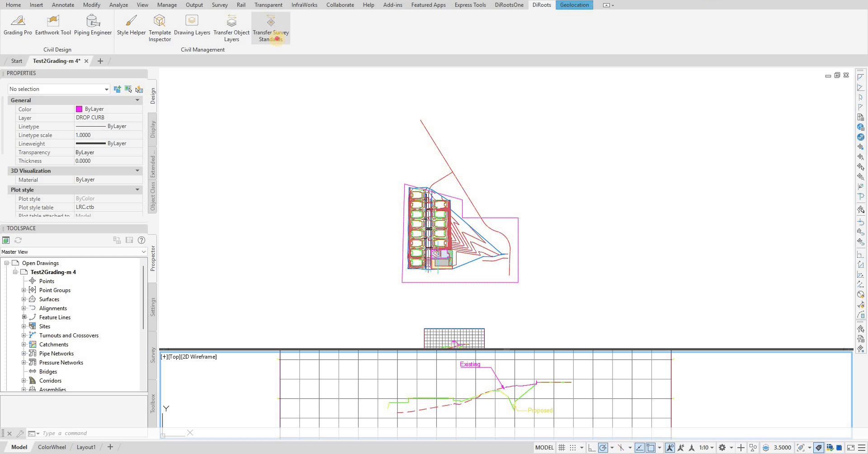Toggle the drawing grid display in status bar
The width and height of the screenshot is (868, 454).
[561, 448]
